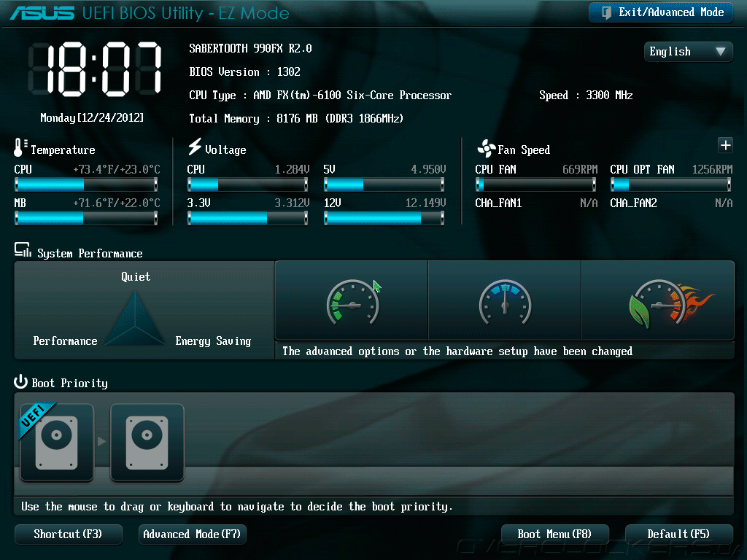Select the ASUS Optimal flame gauge mode
This screenshot has height=560, width=747.
(x=658, y=300)
